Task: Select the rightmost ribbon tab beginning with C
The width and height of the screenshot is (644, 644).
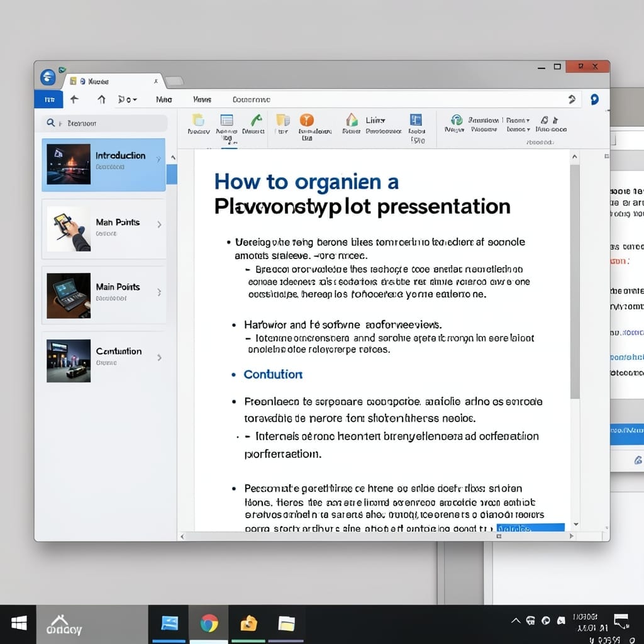Action: pos(252,99)
